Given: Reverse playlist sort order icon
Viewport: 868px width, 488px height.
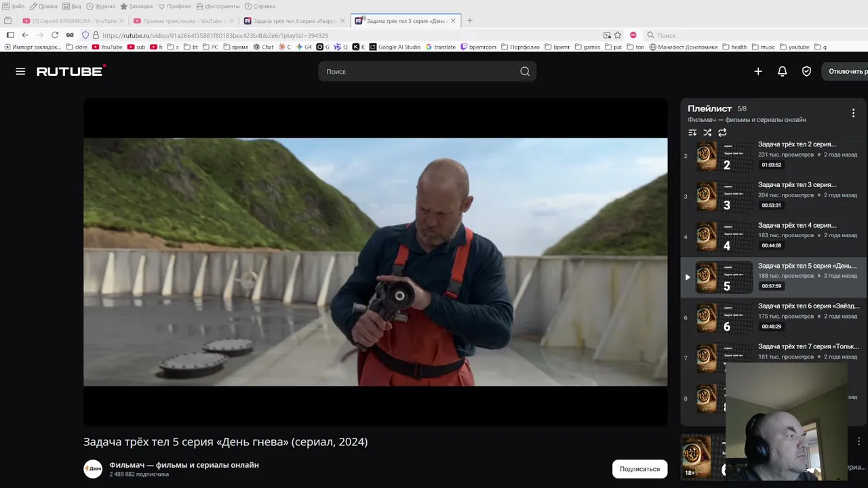Looking at the screenshot, I should coord(692,133).
